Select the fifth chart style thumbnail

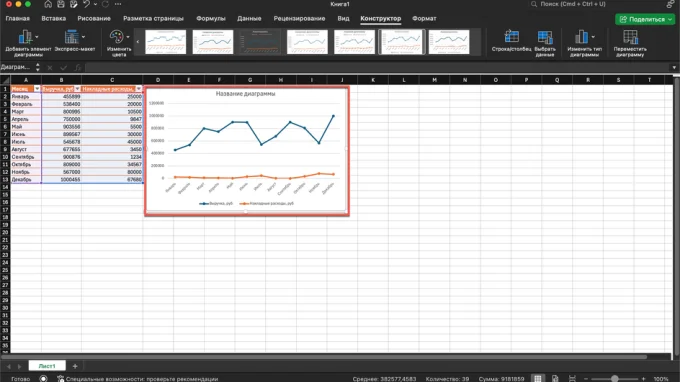pos(354,42)
